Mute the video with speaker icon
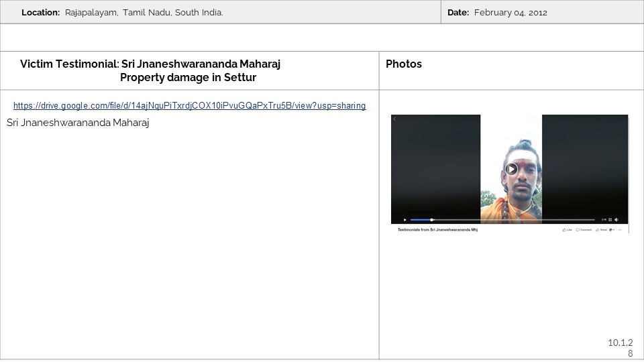 pyautogui.click(x=616, y=220)
